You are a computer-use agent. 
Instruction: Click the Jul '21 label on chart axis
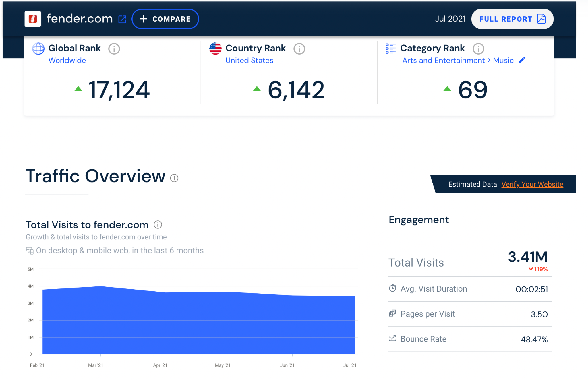point(349,365)
